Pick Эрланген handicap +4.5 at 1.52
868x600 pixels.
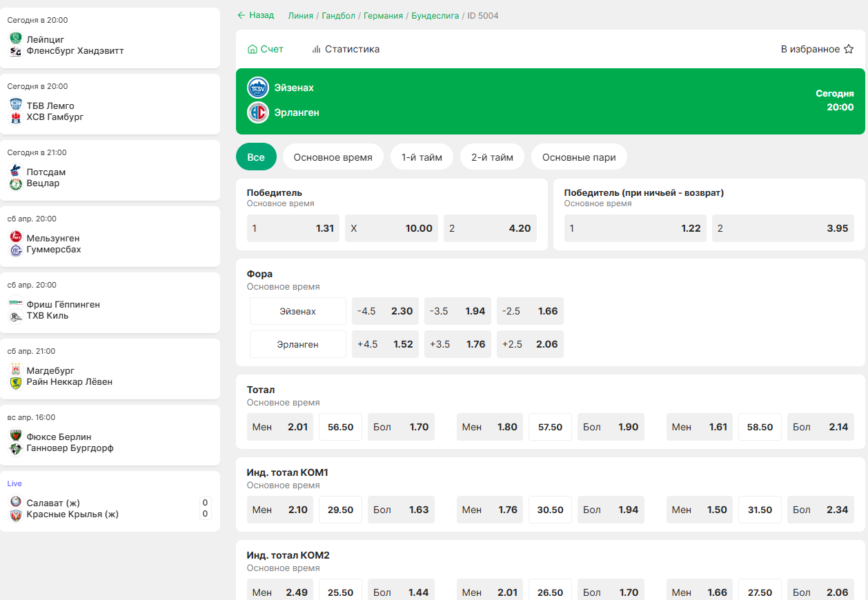pyautogui.click(x=385, y=344)
